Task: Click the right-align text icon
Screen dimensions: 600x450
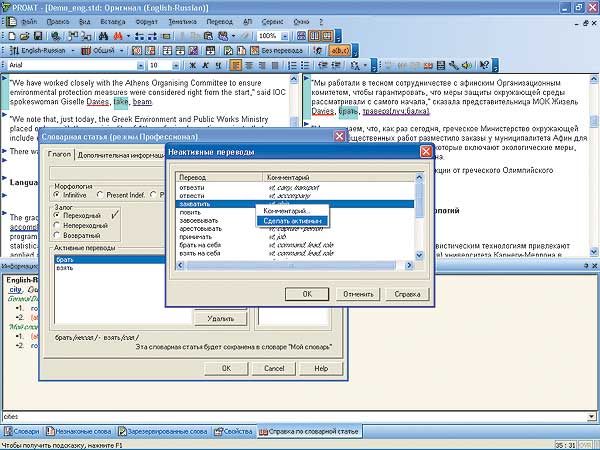Action: click(262, 65)
